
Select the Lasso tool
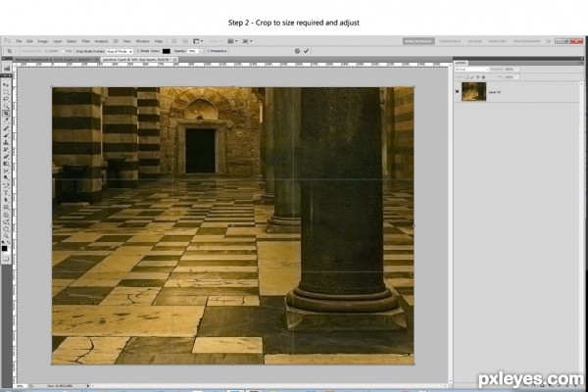coord(6,99)
